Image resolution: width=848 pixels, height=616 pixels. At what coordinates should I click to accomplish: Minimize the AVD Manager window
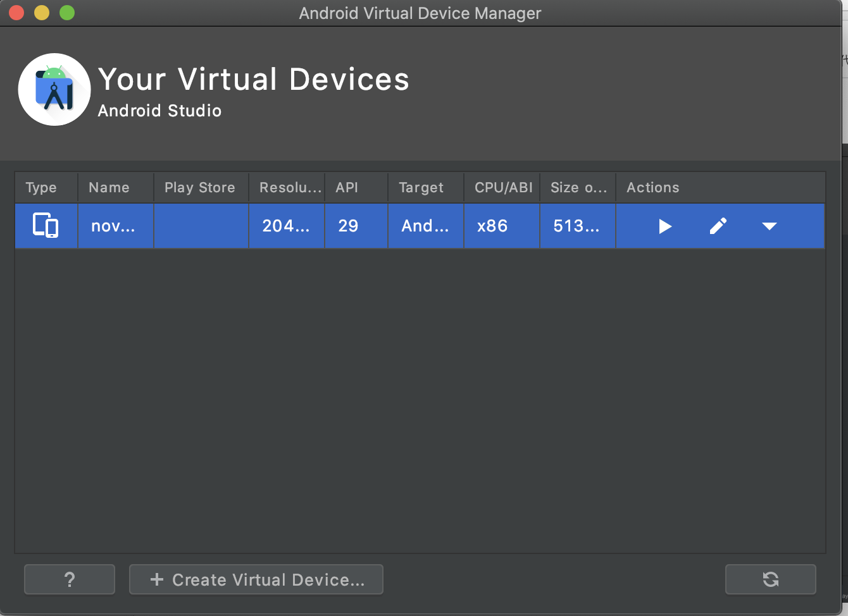[42, 13]
